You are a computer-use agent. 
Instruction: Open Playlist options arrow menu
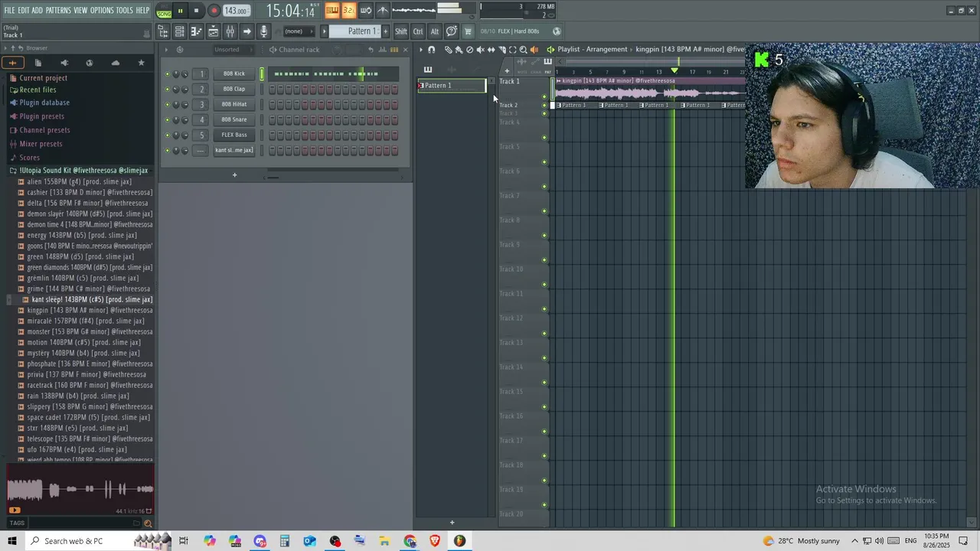pos(420,50)
